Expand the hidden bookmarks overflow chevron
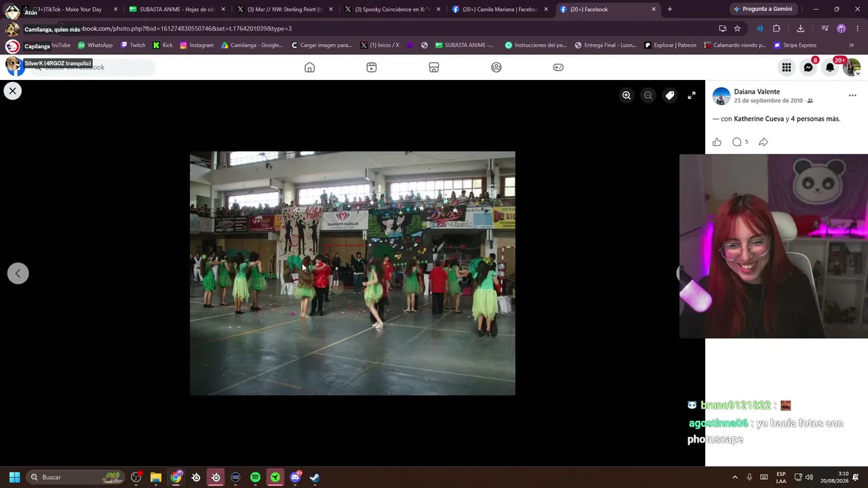 tap(852, 45)
